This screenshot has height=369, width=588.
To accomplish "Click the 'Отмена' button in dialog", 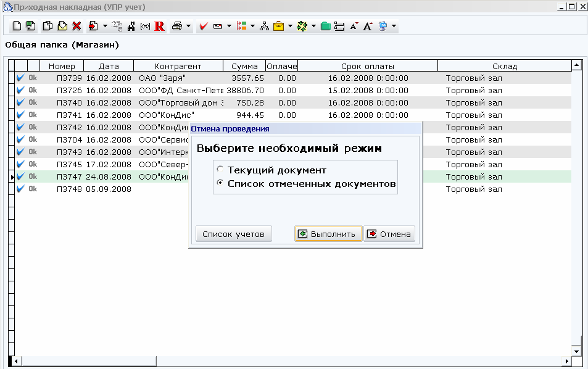I will (389, 234).
